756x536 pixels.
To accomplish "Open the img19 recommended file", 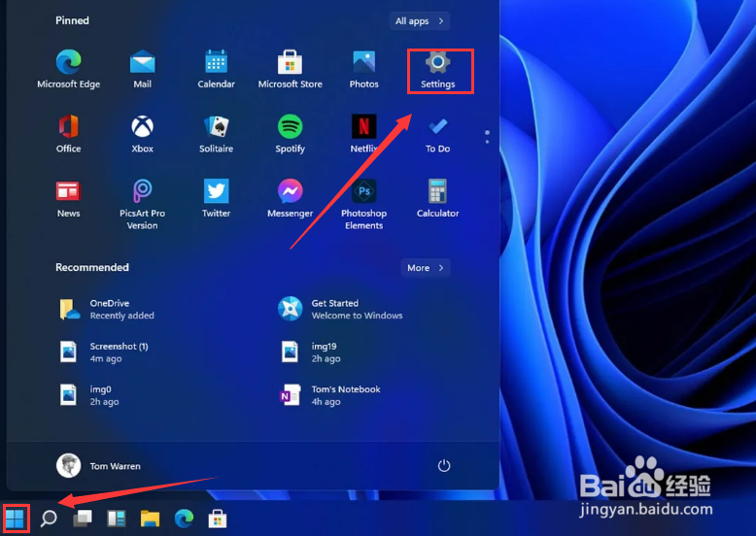I will [x=311, y=352].
